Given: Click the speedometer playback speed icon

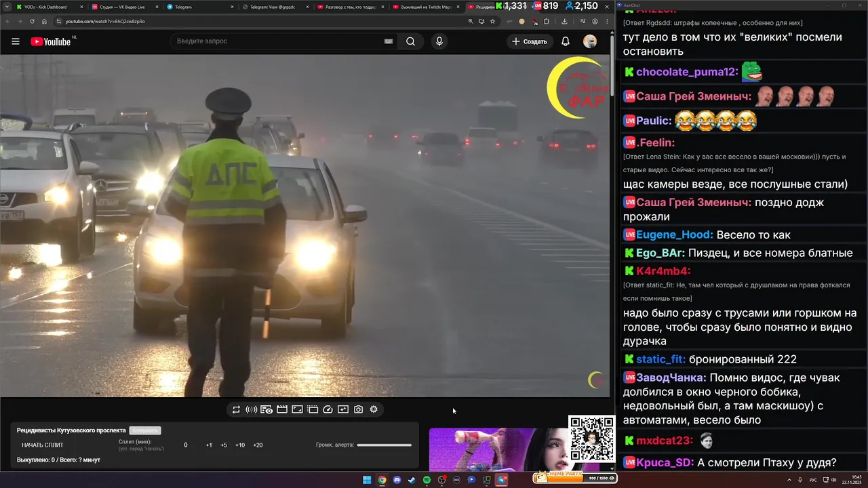Looking at the screenshot, I should coord(328,409).
